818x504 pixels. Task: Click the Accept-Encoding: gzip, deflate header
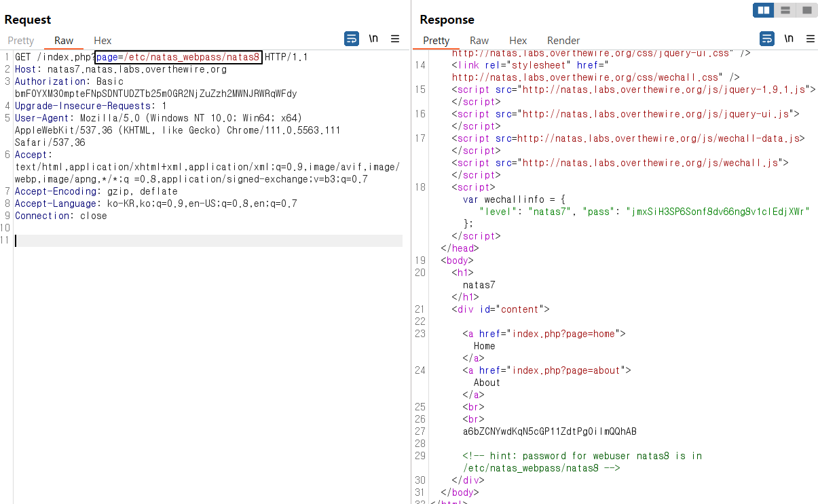tap(96, 191)
